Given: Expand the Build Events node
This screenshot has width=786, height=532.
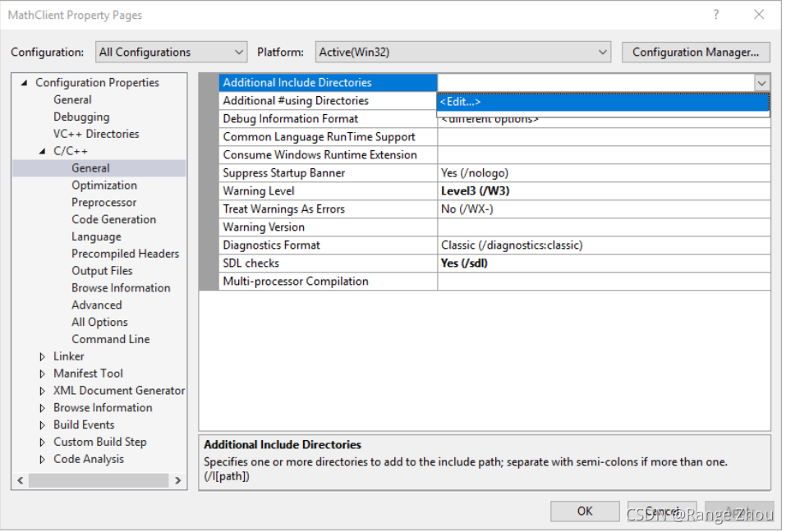Looking at the screenshot, I should point(43,424).
